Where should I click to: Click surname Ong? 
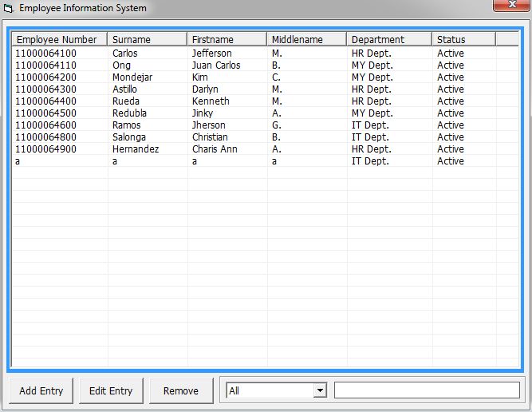(x=121, y=65)
